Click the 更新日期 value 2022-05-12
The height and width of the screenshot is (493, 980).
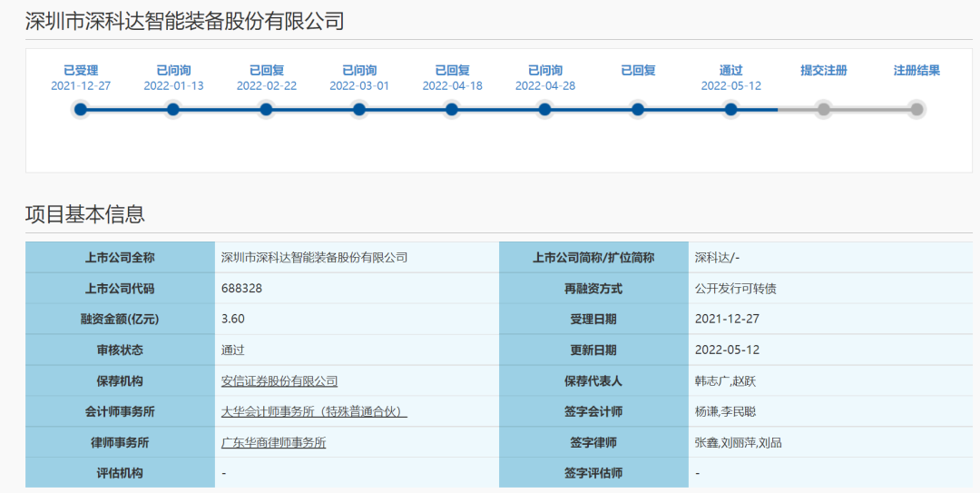[x=728, y=350]
